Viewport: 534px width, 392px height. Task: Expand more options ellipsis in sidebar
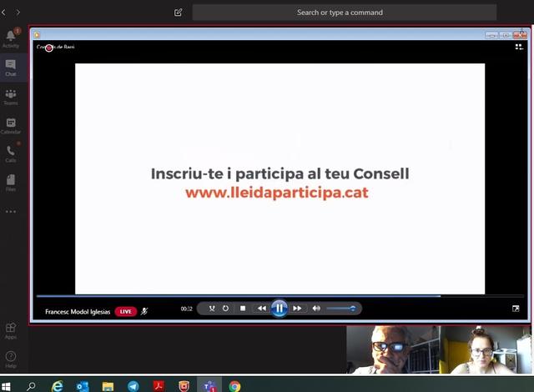pyautogui.click(x=11, y=212)
